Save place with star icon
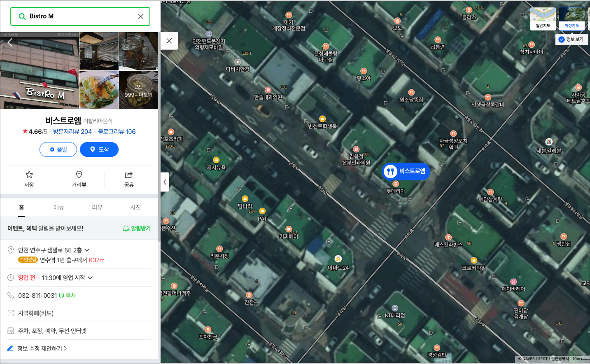This screenshot has width=590, height=364. click(x=29, y=180)
